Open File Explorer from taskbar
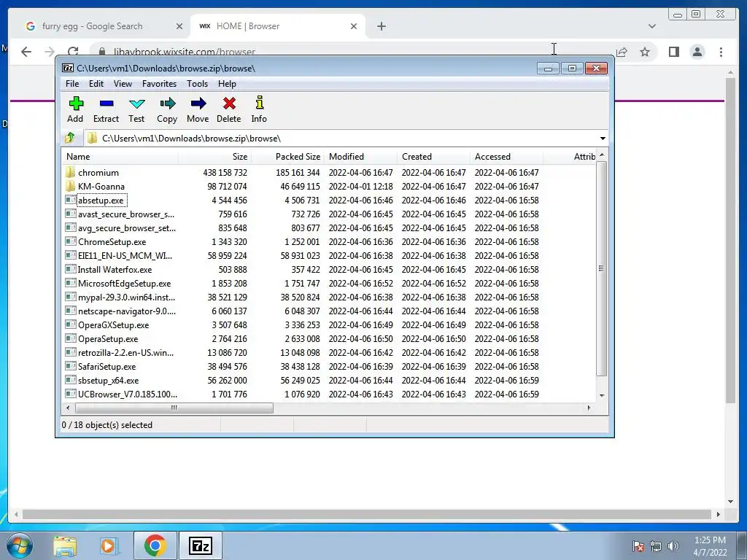The width and height of the screenshot is (747, 560). (65, 546)
